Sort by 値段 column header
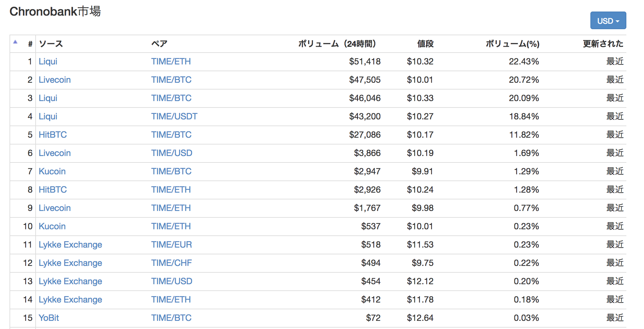 (x=425, y=44)
